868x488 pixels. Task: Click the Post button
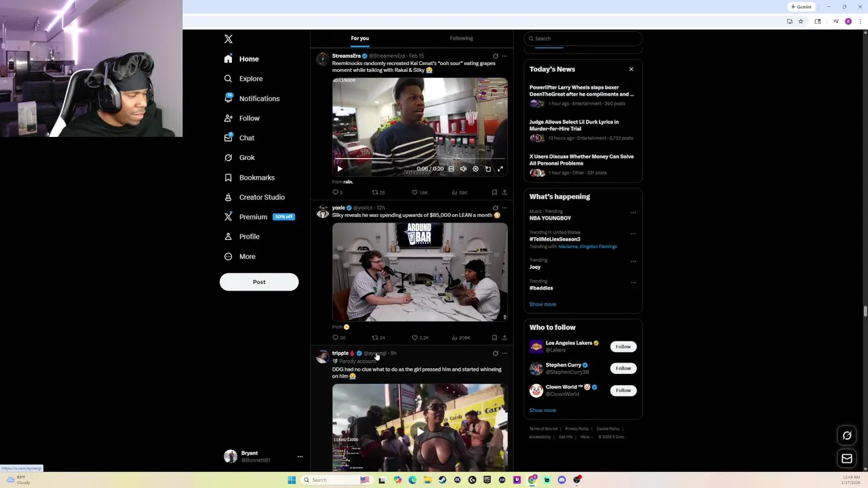259,282
